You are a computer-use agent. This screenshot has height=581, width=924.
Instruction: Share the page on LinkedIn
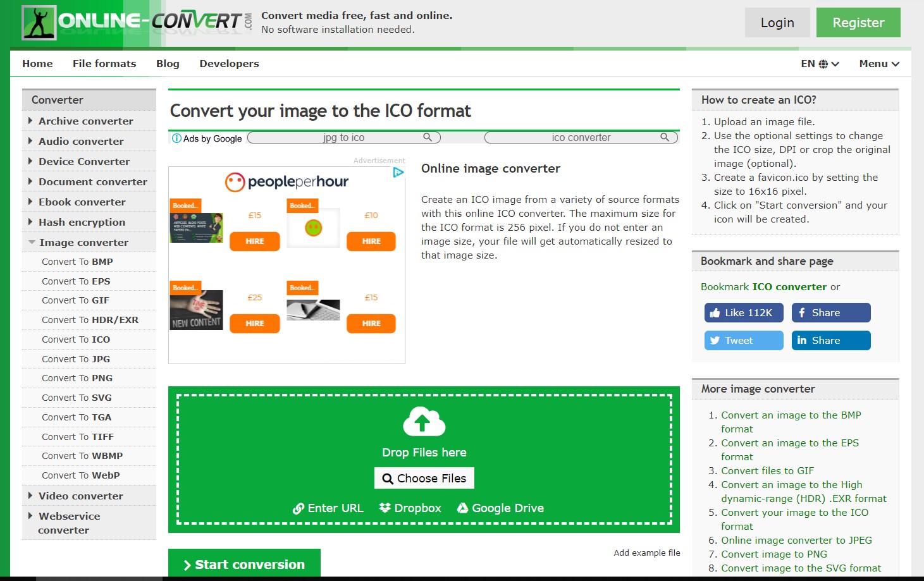[831, 341]
